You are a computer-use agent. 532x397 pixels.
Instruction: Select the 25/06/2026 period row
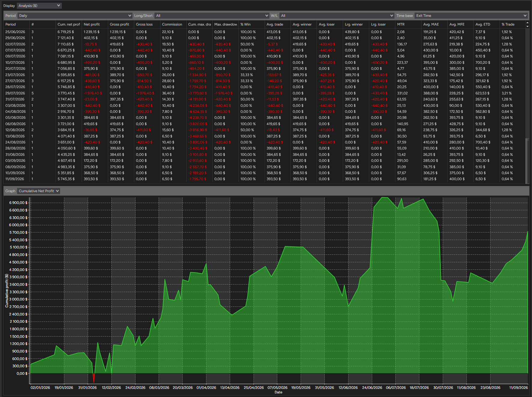[x=265, y=32]
